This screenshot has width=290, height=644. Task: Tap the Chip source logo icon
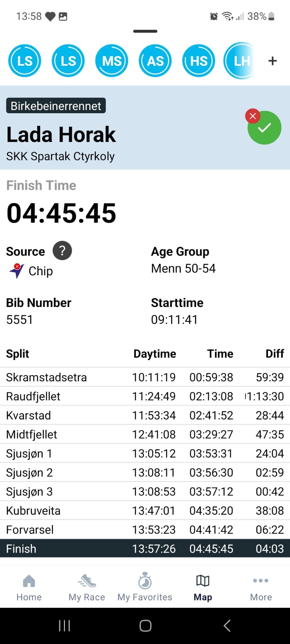(17, 270)
